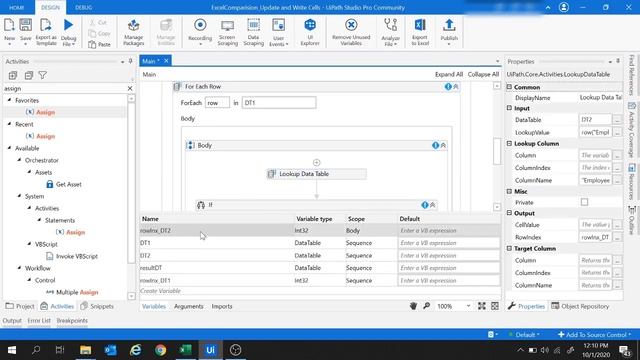Click fit to screen icon

pyautogui.click(x=482, y=306)
